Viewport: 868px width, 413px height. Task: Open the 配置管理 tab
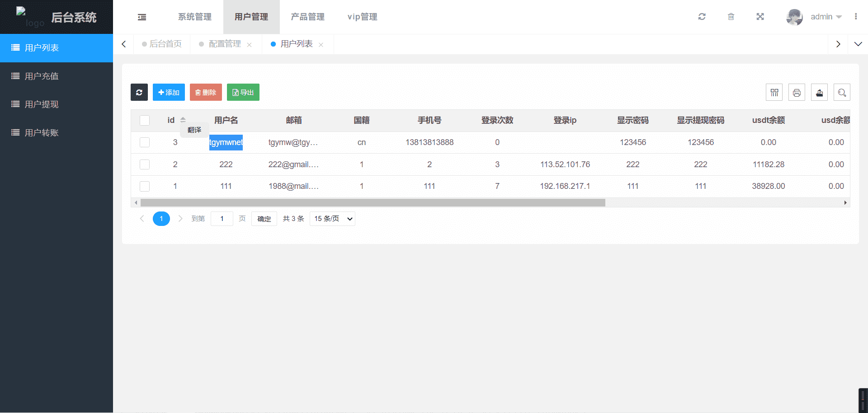[225, 44]
